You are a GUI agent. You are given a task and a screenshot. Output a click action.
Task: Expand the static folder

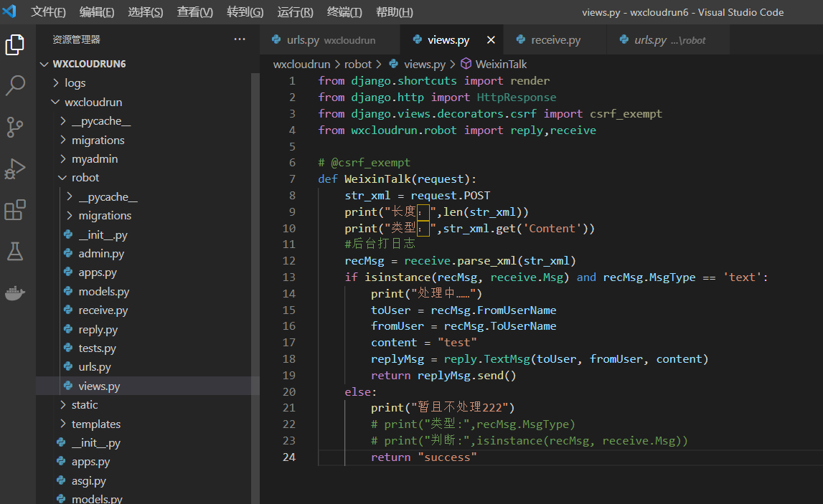(x=63, y=405)
